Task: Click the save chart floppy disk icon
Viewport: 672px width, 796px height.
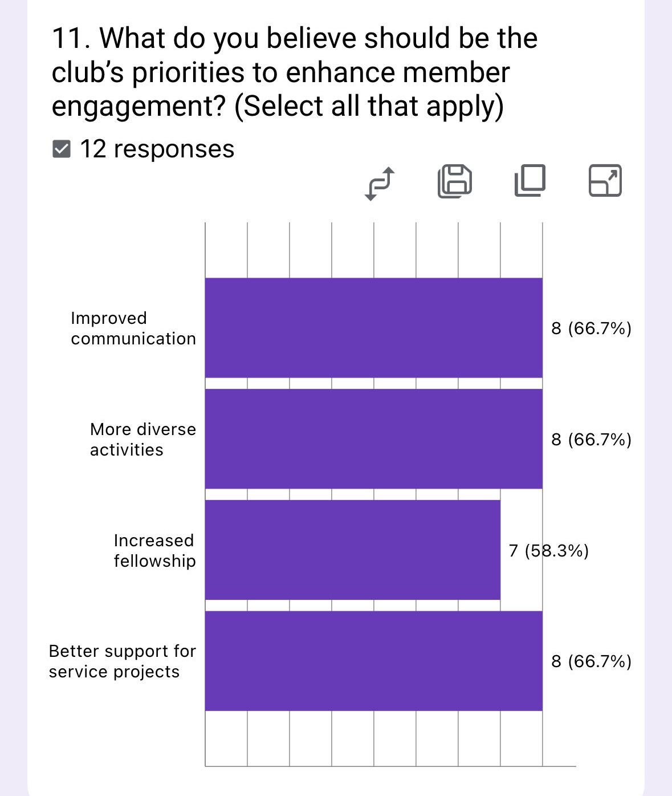Action: [x=454, y=181]
